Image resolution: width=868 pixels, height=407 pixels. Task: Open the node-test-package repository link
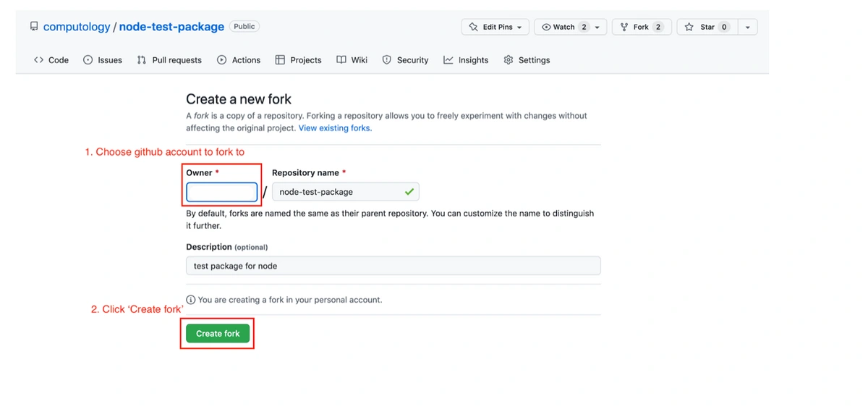click(171, 27)
